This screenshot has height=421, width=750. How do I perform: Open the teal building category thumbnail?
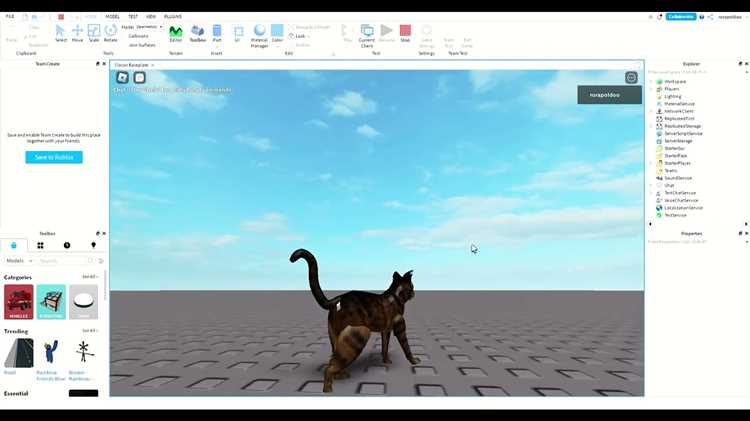click(x=51, y=302)
